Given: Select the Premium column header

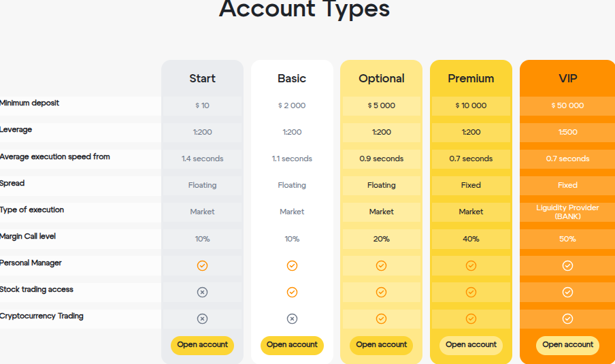Looking at the screenshot, I should click(471, 78).
